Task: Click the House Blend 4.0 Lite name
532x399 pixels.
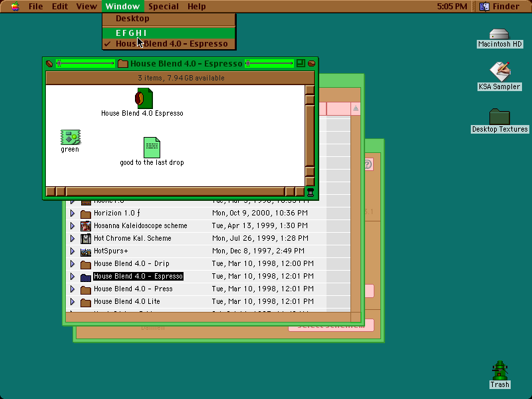Action: pos(126,301)
